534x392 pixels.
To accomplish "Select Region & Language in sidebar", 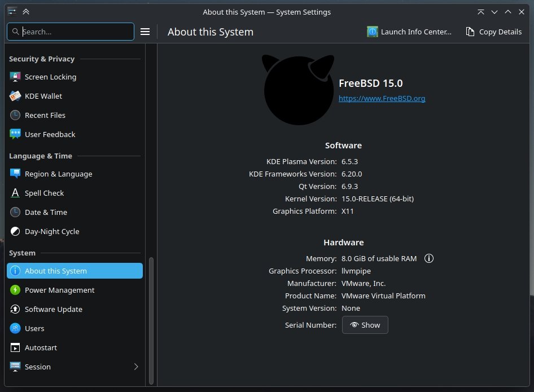I will 58,174.
